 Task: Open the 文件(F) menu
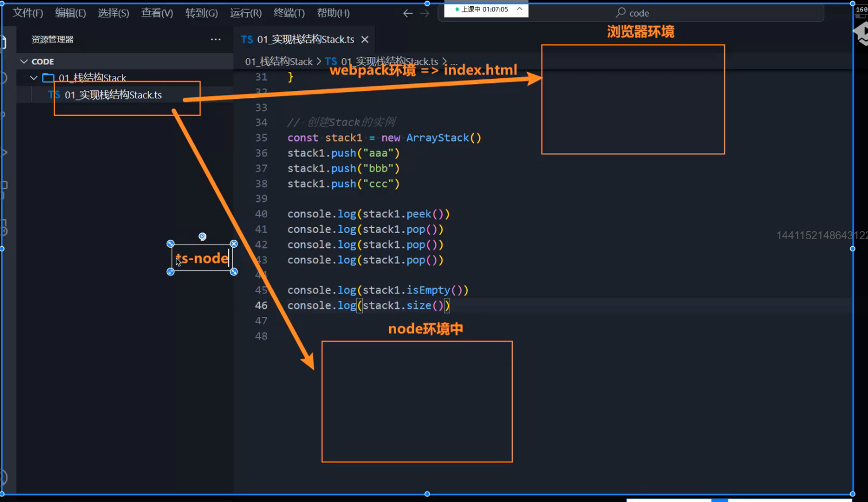(x=28, y=13)
